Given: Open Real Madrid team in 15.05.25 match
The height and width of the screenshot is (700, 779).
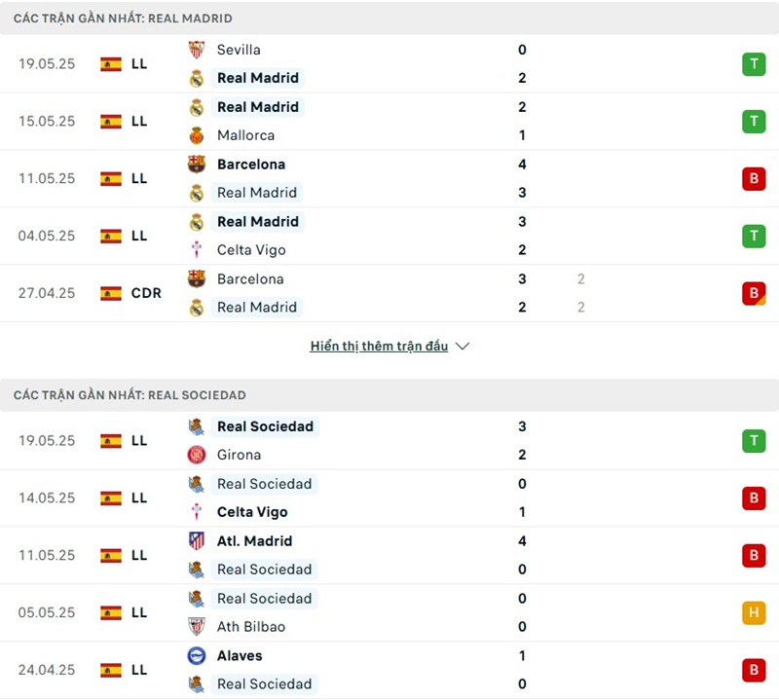Looking at the screenshot, I should click(x=258, y=107).
